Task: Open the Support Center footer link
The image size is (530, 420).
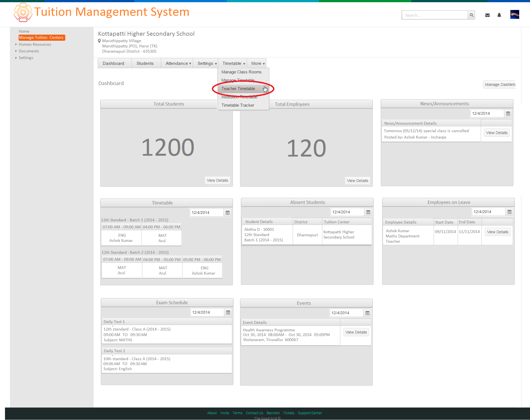Action: (310, 413)
